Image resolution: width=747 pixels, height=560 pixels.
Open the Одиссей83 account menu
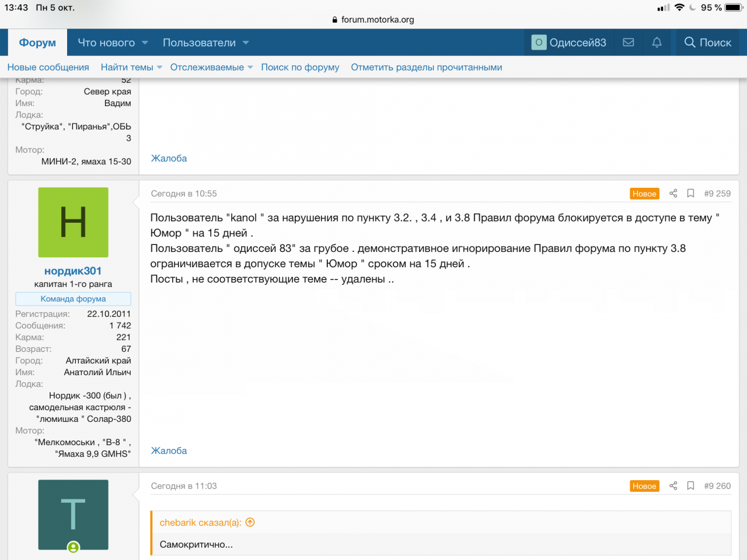pos(569,43)
